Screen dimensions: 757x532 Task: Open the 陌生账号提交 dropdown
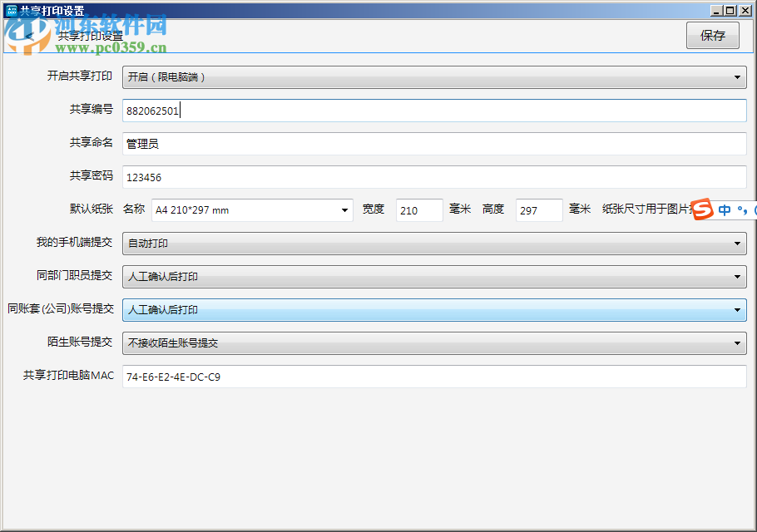point(434,343)
